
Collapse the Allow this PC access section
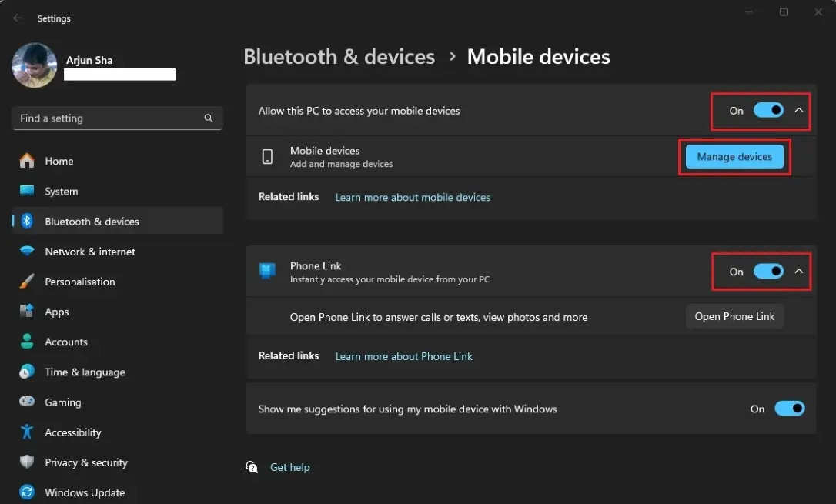[799, 110]
